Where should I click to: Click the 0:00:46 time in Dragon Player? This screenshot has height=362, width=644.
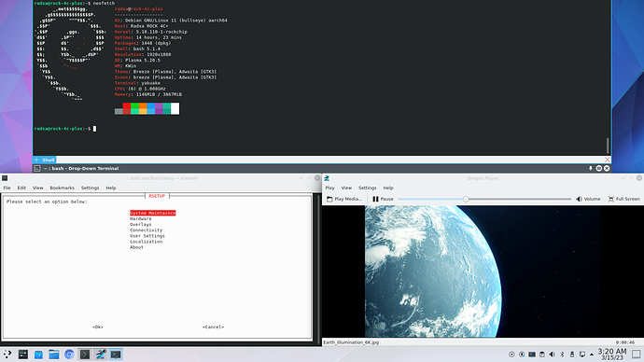tap(624, 342)
